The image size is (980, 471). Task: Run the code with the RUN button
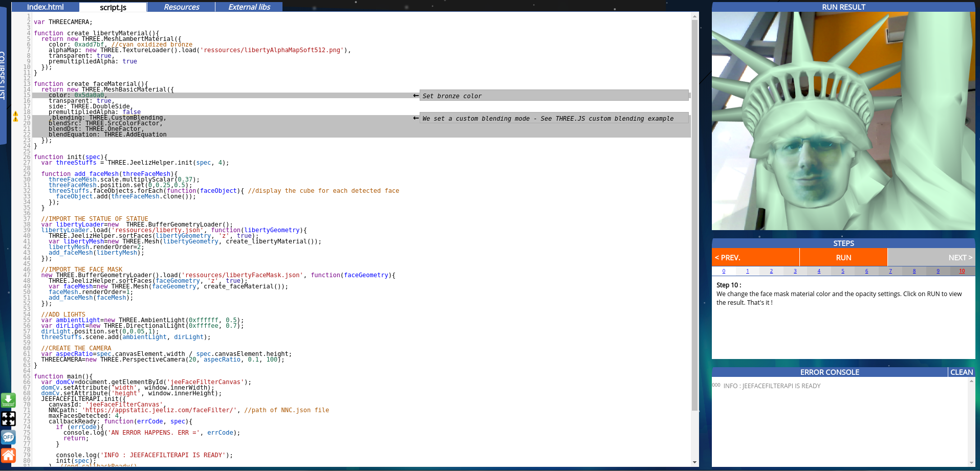click(x=843, y=257)
